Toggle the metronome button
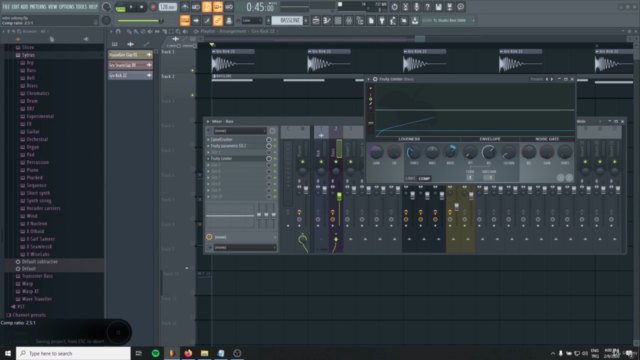This screenshot has height=360, width=640. click(x=185, y=7)
